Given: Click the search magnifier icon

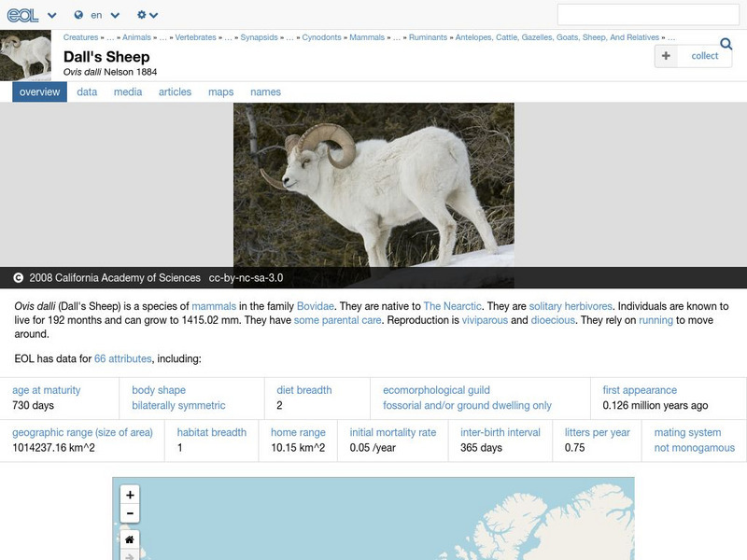Looking at the screenshot, I should tap(724, 43).
